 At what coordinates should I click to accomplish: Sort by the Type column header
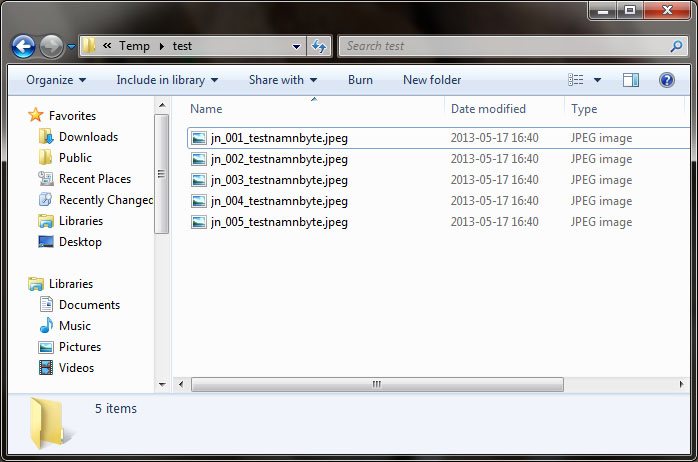coord(584,109)
